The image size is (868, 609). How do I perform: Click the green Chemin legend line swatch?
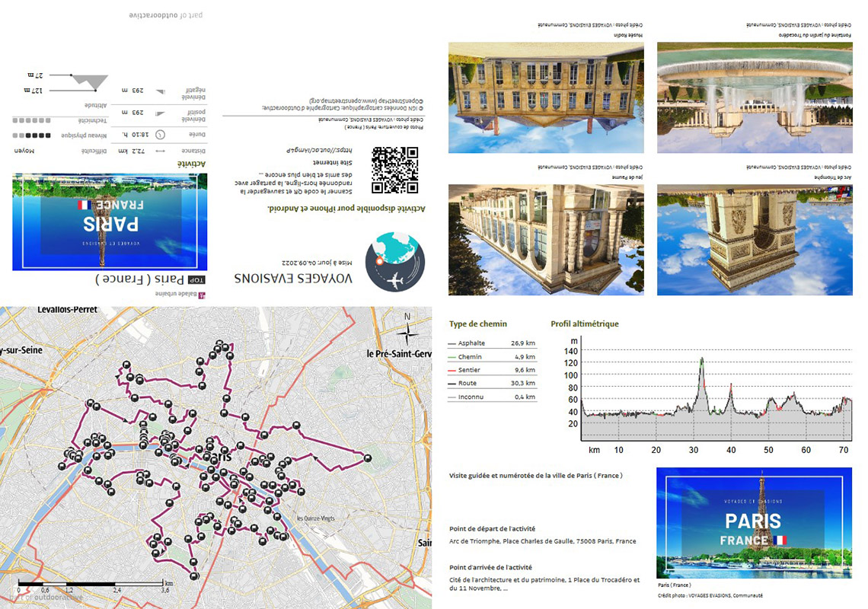pos(452,357)
